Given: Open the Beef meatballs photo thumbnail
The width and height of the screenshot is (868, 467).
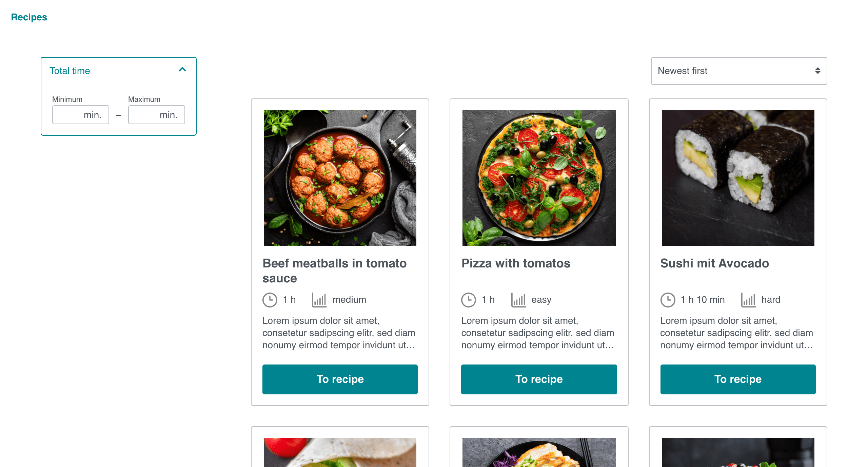Looking at the screenshot, I should click(x=340, y=178).
